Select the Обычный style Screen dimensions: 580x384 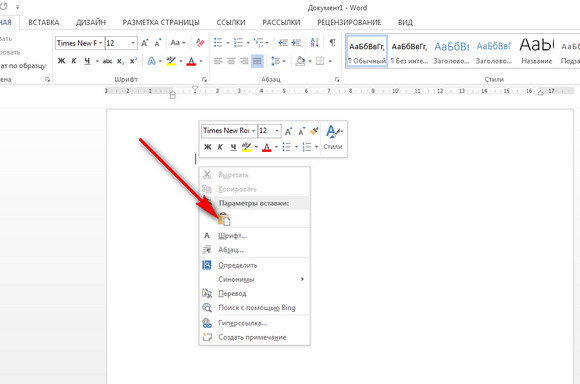(367, 52)
